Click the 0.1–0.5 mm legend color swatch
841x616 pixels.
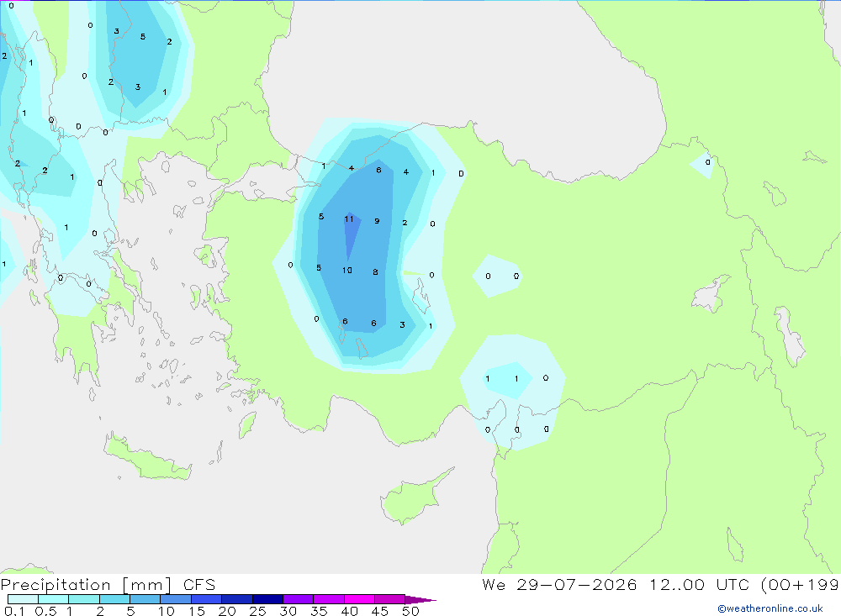23,599
